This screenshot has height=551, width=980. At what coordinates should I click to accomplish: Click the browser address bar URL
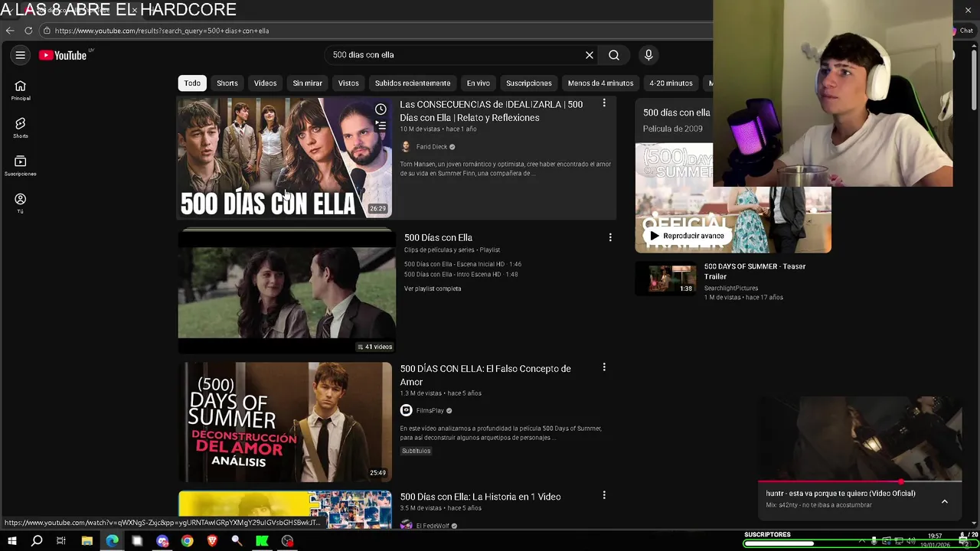click(162, 31)
